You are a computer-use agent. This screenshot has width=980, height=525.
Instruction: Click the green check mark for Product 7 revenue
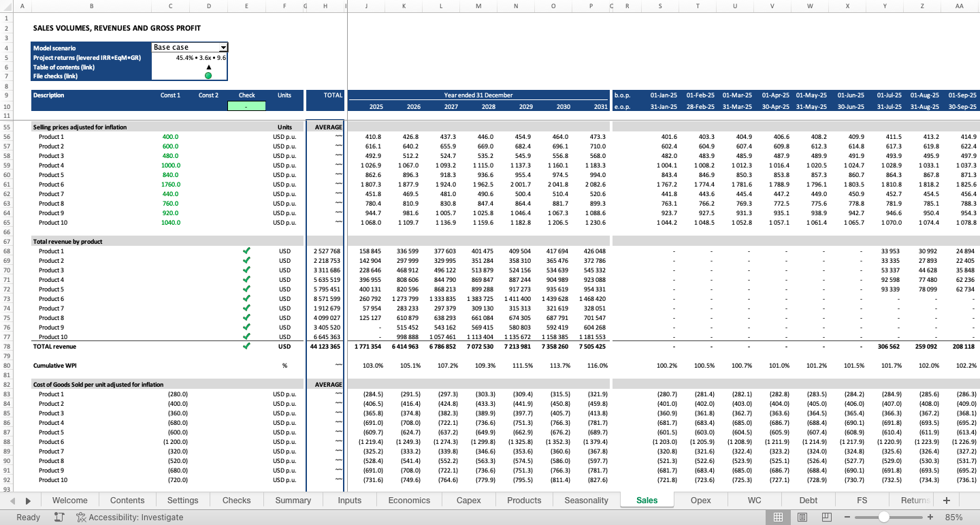pyautogui.click(x=246, y=308)
